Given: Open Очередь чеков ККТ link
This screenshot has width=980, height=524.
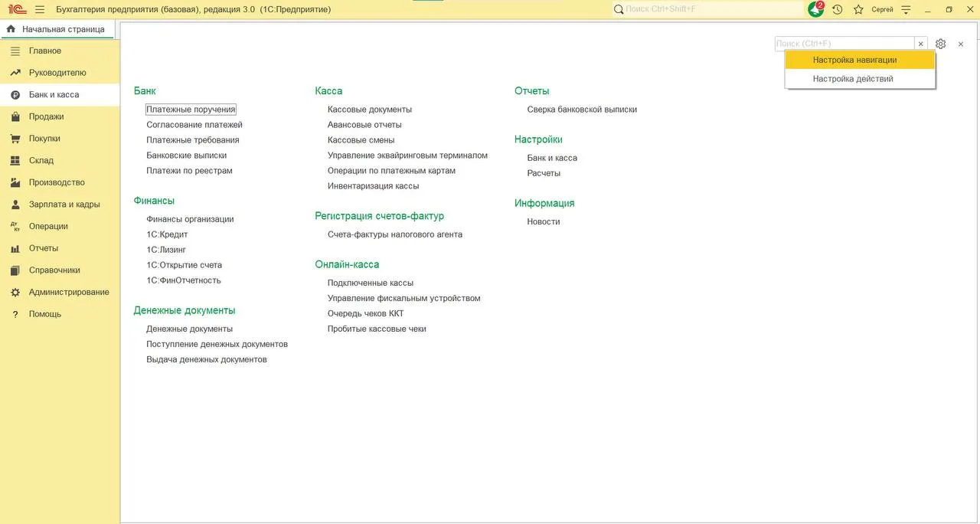Looking at the screenshot, I should coord(366,313).
